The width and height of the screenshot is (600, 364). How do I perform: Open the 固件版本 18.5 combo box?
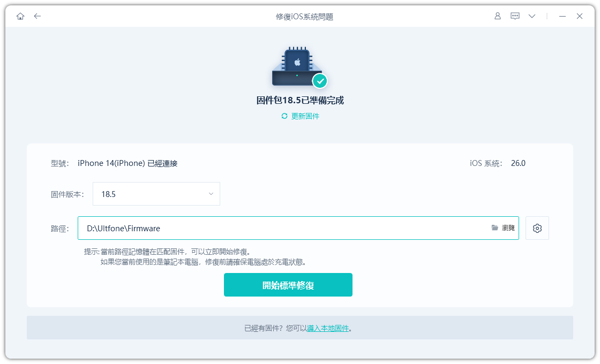(156, 194)
